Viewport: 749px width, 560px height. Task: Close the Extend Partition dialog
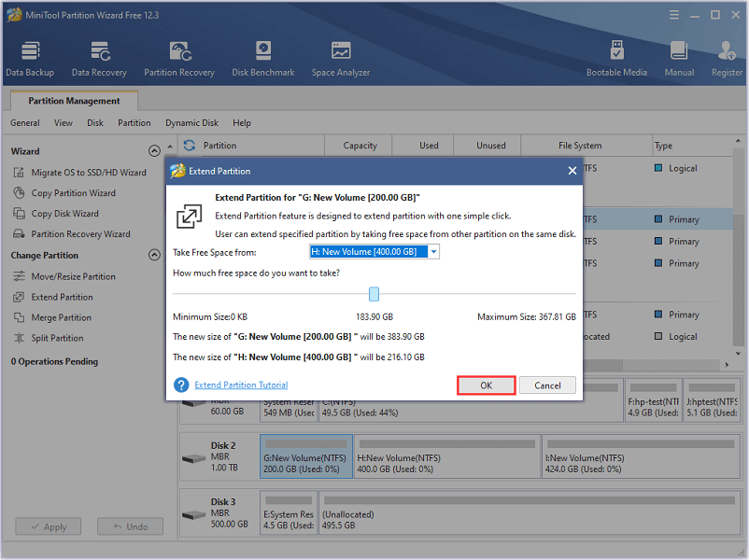click(x=572, y=171)
